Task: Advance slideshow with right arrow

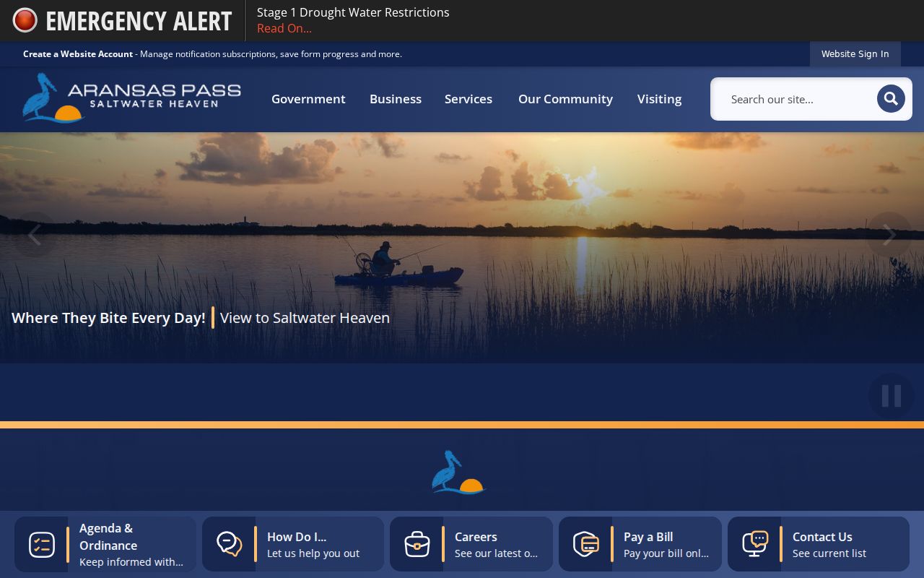Action: [x=889, y=234]
